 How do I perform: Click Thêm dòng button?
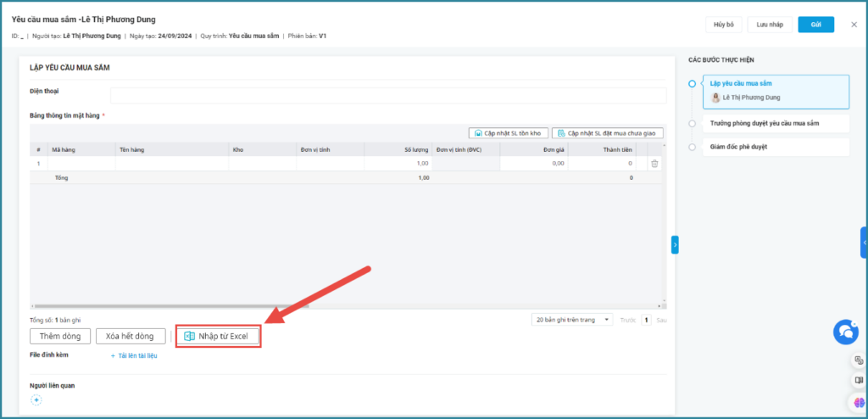coord(60,337)
